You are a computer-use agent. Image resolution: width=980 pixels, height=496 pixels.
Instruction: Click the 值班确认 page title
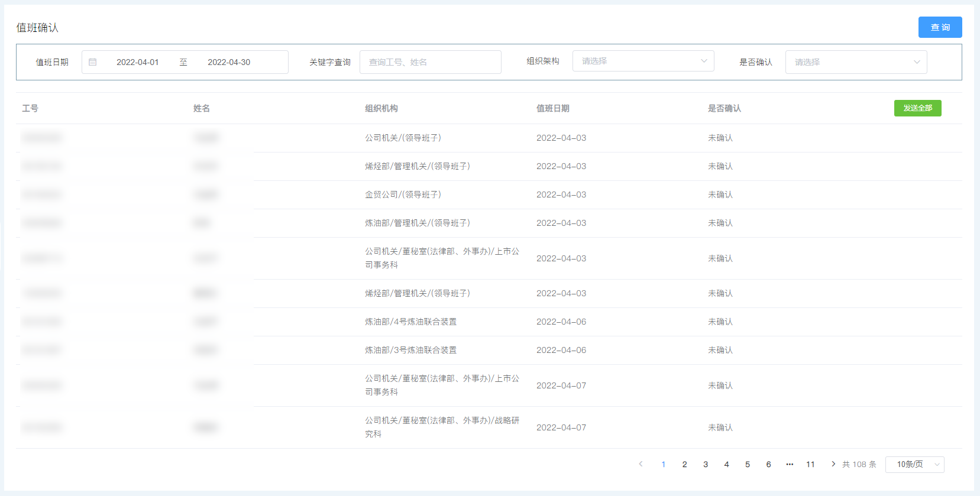click(37, 28)
